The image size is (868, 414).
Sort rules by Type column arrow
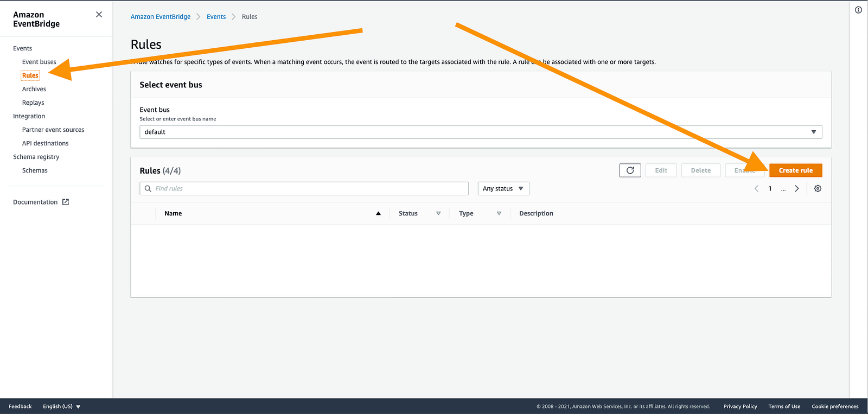[499, 214]
